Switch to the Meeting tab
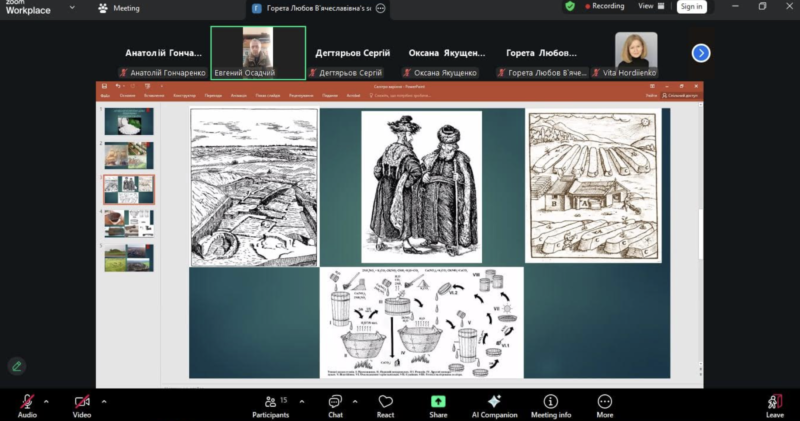The image size is (800, 421). [x=118, y=8]
